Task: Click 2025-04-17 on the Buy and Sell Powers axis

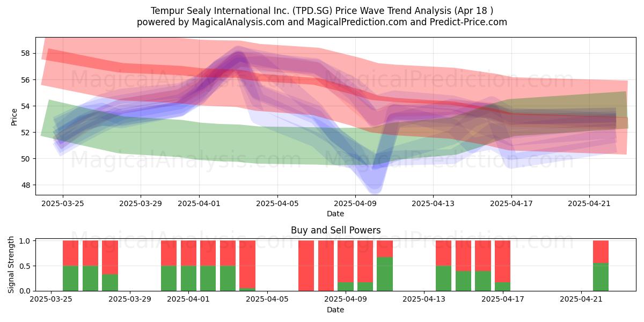Action: pyautogui.click(x=503, y=299)
